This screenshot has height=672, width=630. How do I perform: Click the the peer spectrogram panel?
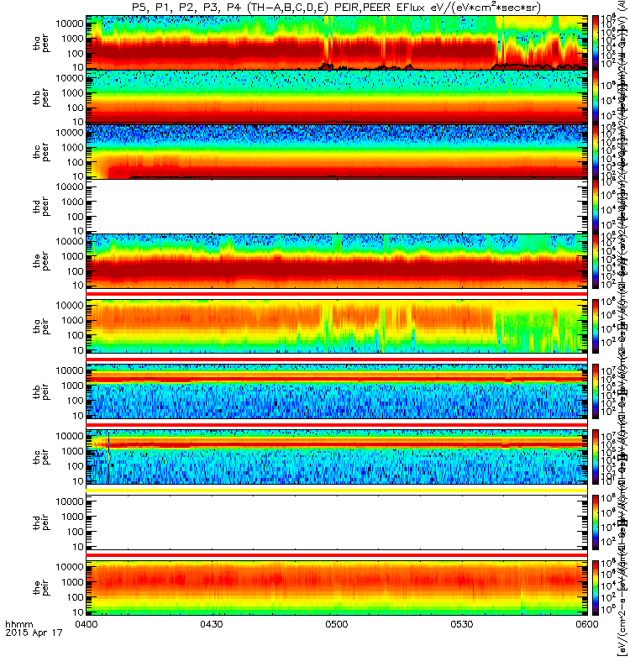[x=337, y=260]
